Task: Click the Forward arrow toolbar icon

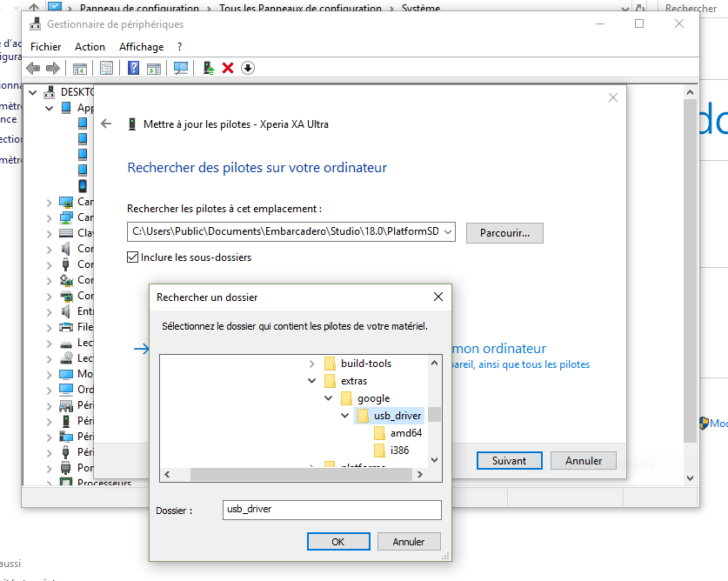Action: [53, 68]
